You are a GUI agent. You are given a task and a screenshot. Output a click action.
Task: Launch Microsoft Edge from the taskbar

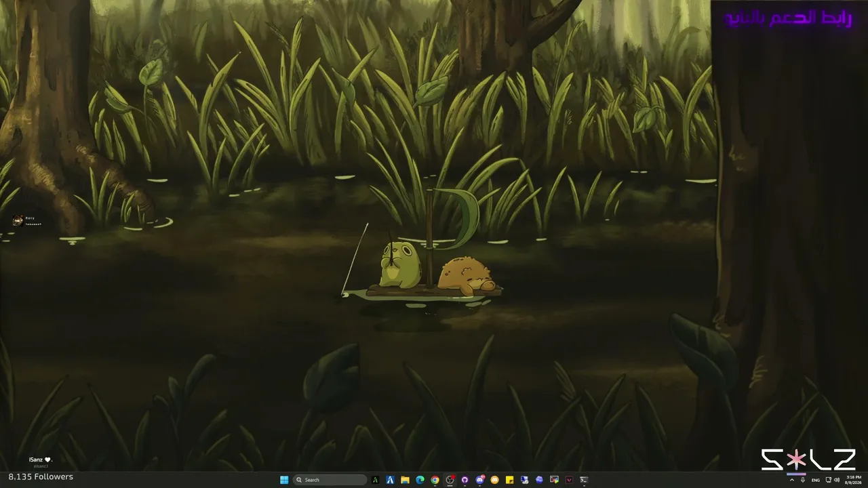420,480
